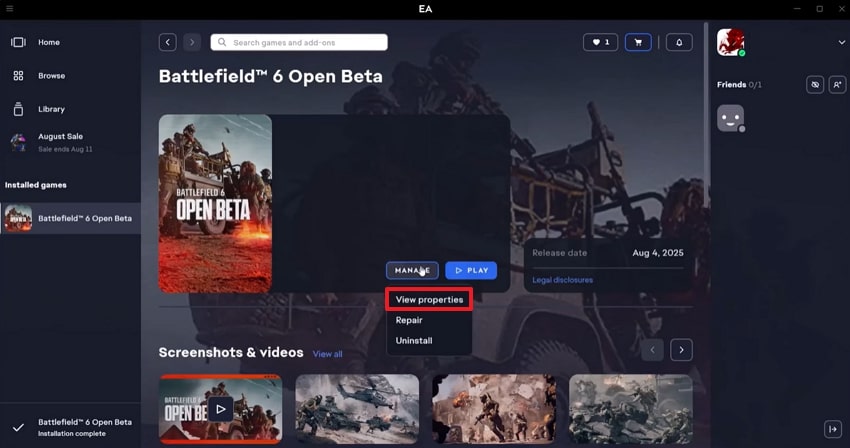Go to Home in the sidebar
Image resolution: width=850 pixels, height=448 pixels.
49,42
